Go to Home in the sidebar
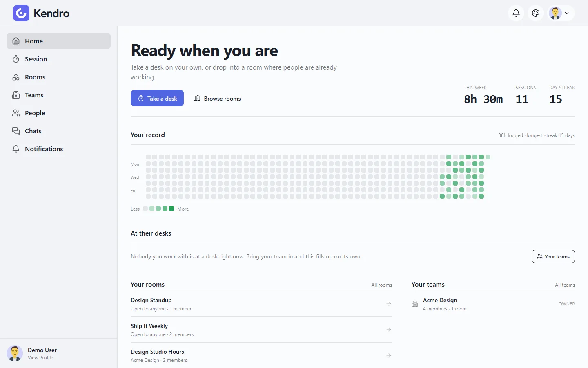This screenshot has height=368, width=588. point(58,41)
